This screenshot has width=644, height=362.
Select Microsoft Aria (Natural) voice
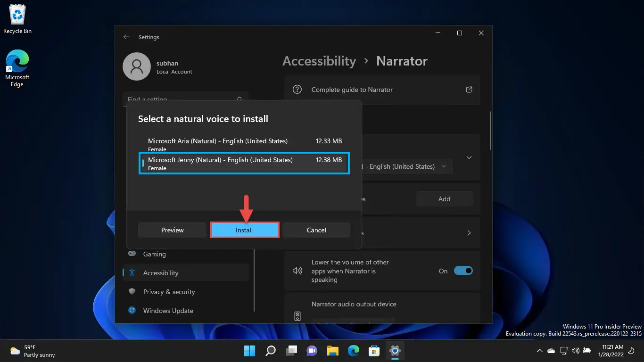tap(244, 144)
